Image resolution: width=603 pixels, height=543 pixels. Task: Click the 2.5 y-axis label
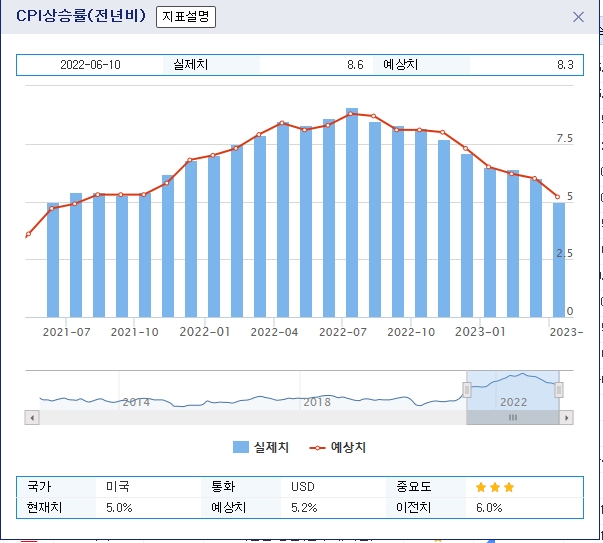[564, 253]
